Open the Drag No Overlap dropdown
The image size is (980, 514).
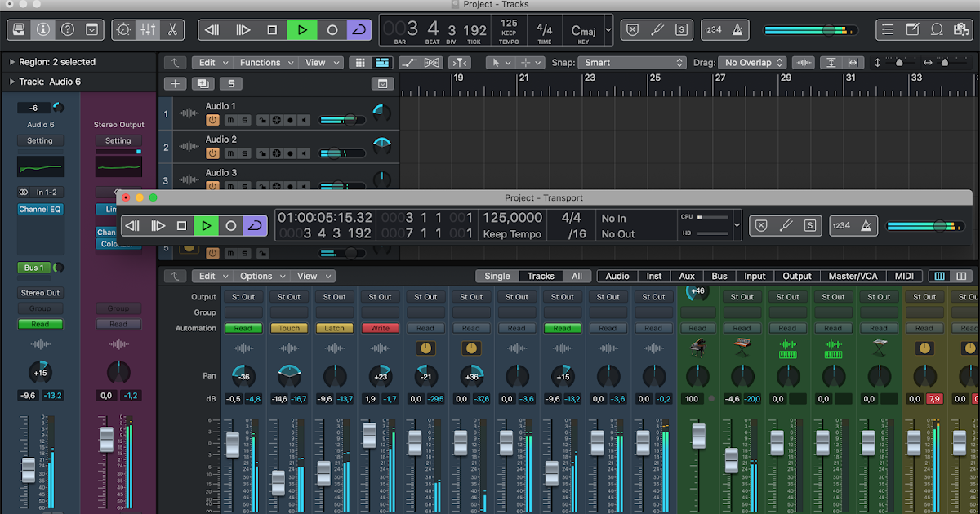(752, 63)
